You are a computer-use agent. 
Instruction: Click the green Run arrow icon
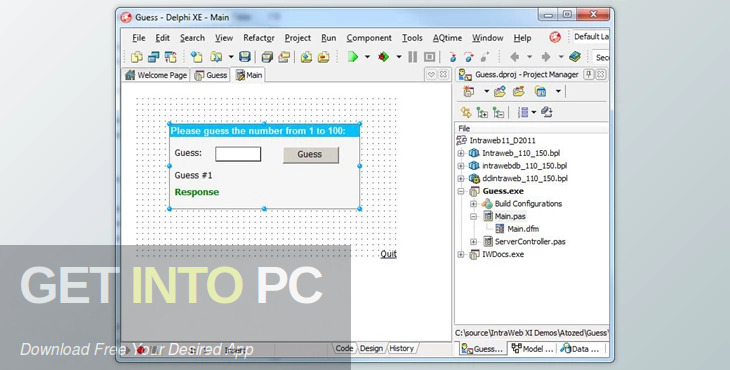click(x=353, y=57)
